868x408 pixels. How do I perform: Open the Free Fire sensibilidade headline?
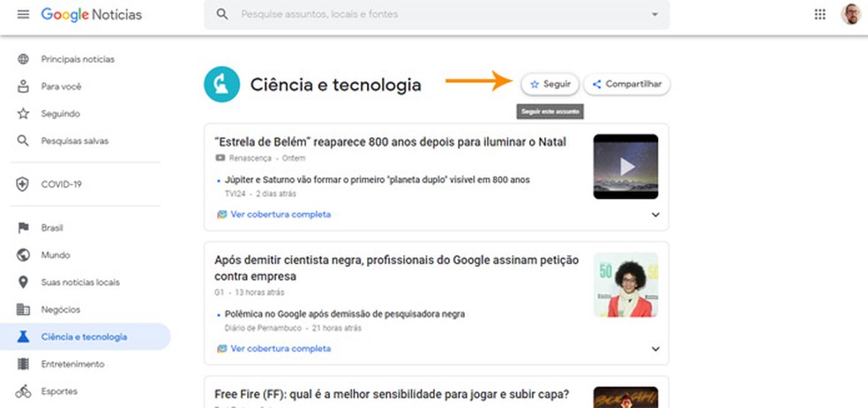click(392, 395)
